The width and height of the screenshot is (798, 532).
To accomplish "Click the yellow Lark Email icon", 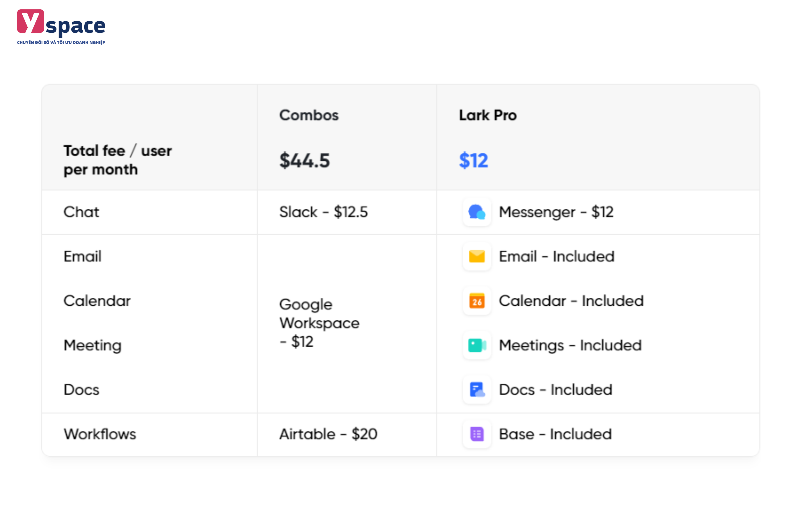I will pos(477,256).
